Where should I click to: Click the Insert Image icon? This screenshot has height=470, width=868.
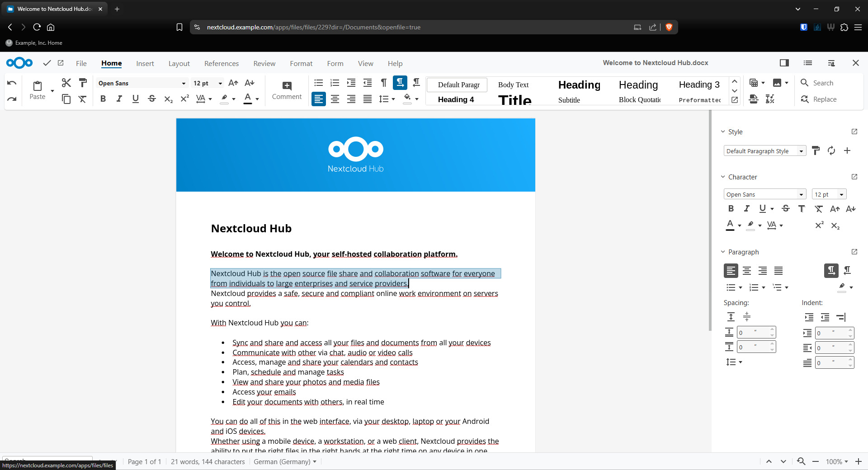[x=777, y=83]
